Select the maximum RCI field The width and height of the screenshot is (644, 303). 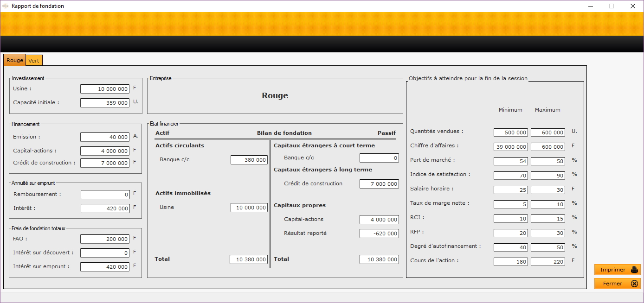548,219
